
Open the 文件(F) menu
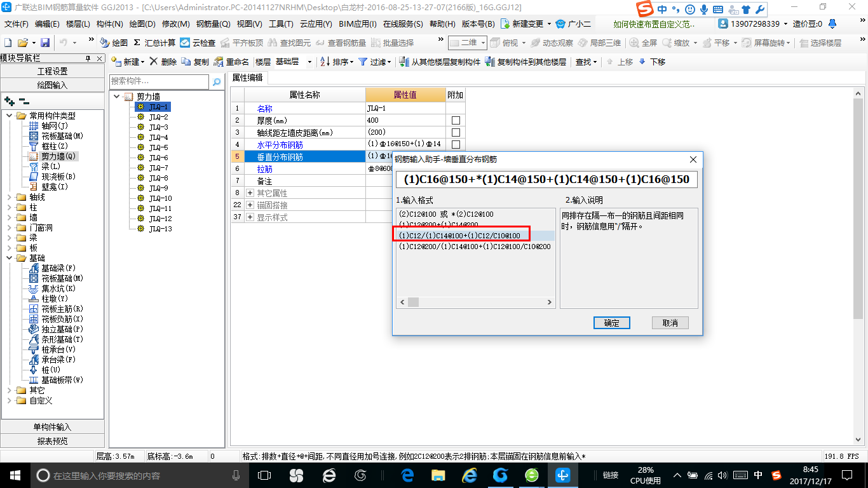pyautogui.click(x=17, y=24)
